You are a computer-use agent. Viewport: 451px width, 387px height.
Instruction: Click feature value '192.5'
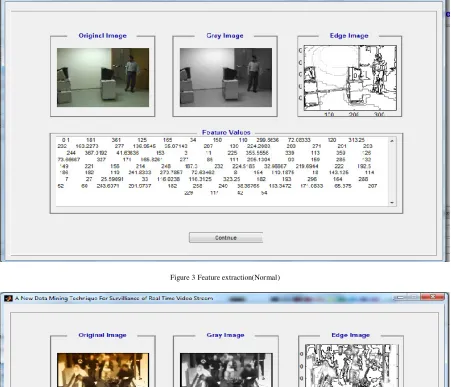point(364,166)
